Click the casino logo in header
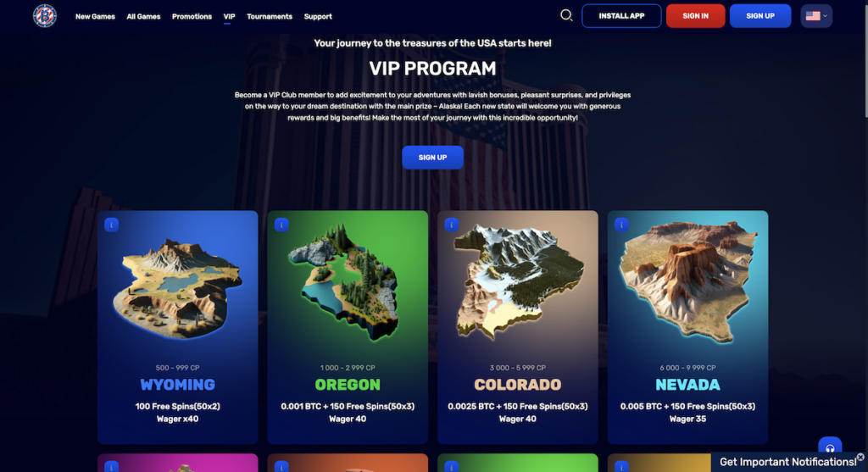The width and height of the screenshot is (868, 472). pos(45,15)
